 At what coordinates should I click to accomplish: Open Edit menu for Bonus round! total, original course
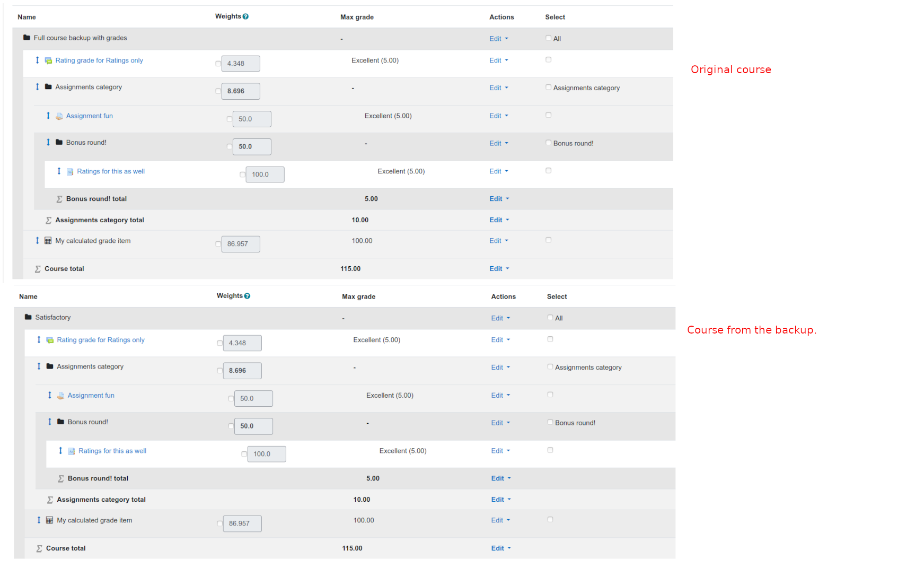[499, 199]
